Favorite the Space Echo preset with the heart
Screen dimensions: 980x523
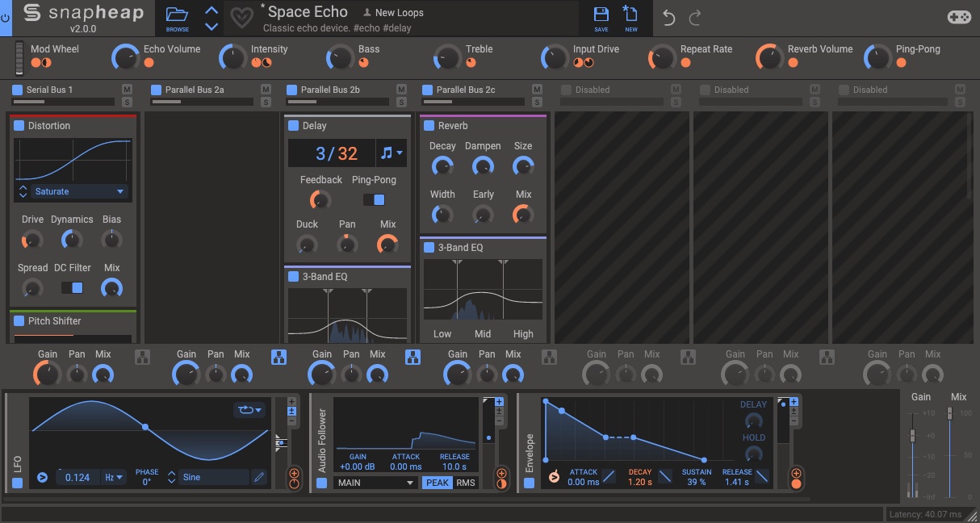(242, 16)
